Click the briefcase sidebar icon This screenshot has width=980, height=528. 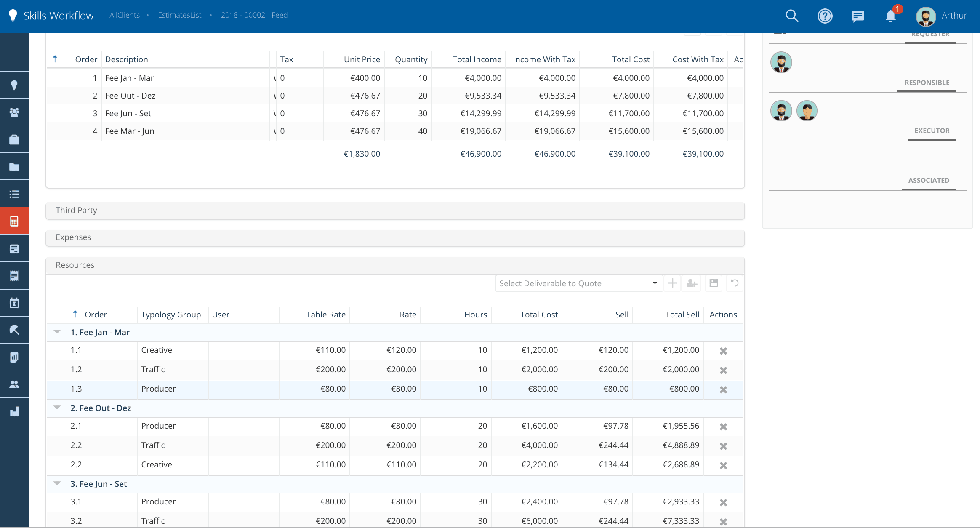pyautogui.click(x=14, y=140)
